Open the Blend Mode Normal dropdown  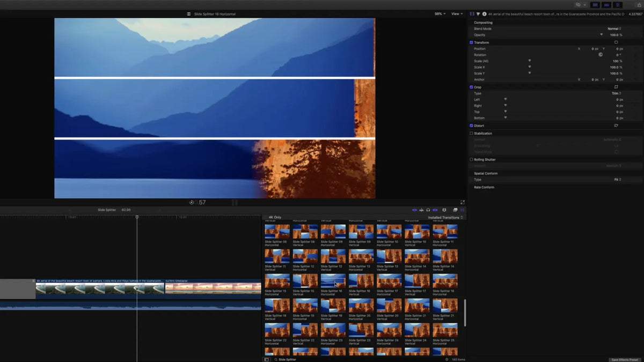pos(614,29)
